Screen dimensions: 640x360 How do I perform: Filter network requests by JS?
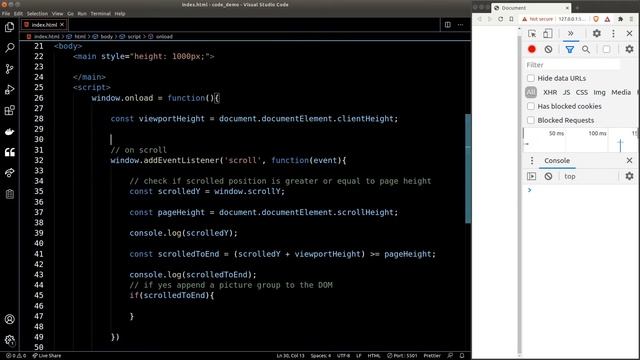[x=567, y=92]
